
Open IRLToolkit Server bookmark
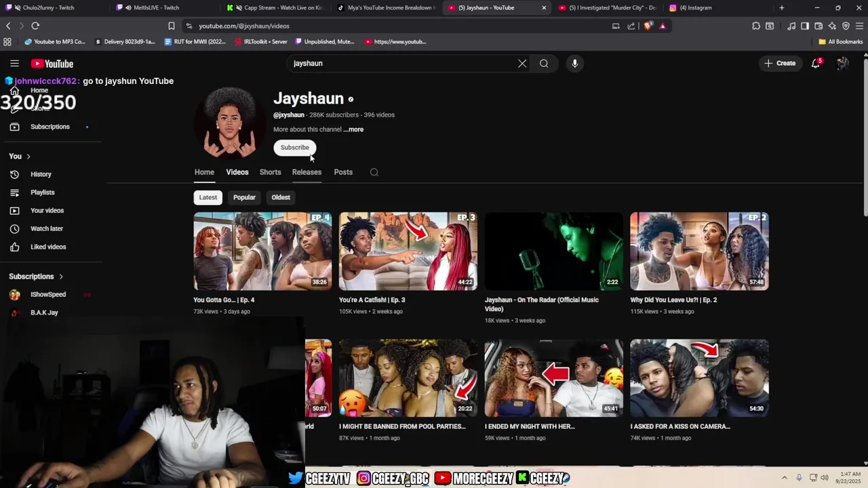pyautogui.click(x=261, y=41)
